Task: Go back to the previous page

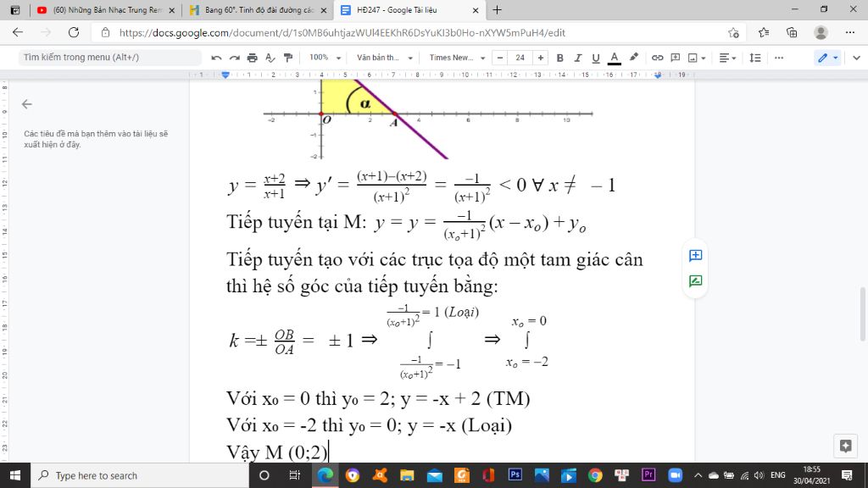Action: click(x=18, y=33)
